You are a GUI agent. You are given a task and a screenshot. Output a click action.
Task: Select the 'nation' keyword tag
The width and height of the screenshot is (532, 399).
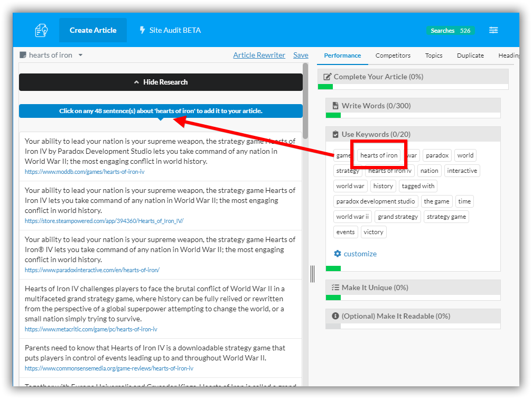[x=429, y=171]
